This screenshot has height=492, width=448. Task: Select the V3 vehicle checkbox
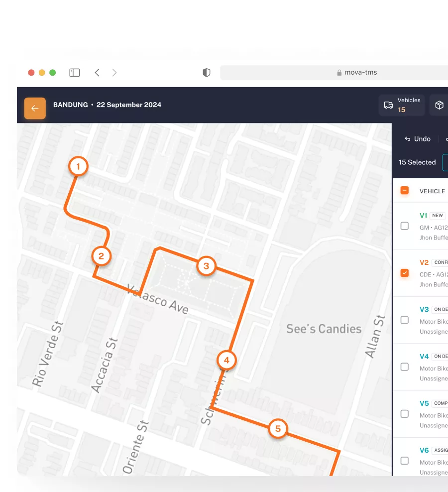tap(405, 320)
